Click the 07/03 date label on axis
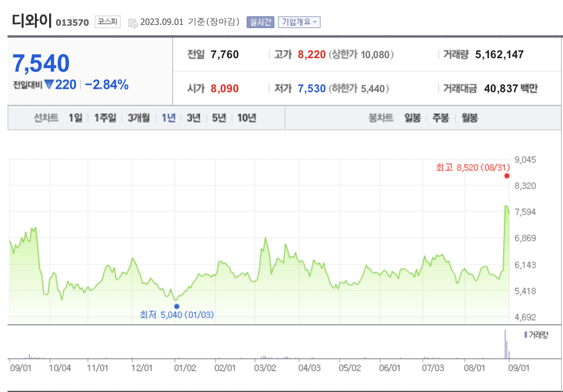 (433, 368)
